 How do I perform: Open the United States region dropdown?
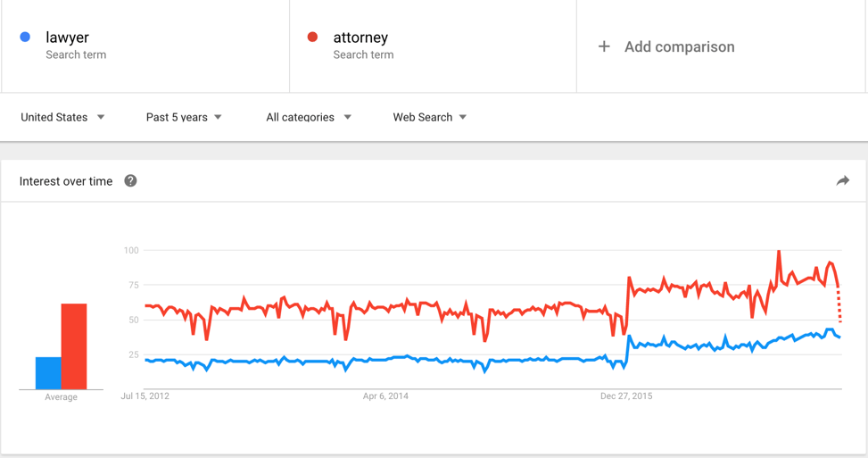62,117
